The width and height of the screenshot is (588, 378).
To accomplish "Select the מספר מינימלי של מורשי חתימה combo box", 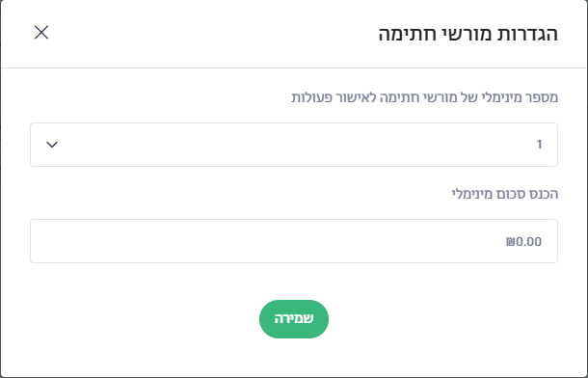I will click(294, 145).
